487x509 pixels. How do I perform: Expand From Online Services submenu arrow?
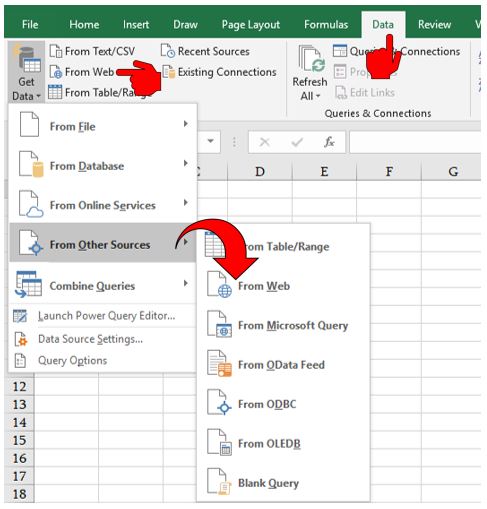tap(186, 202)
